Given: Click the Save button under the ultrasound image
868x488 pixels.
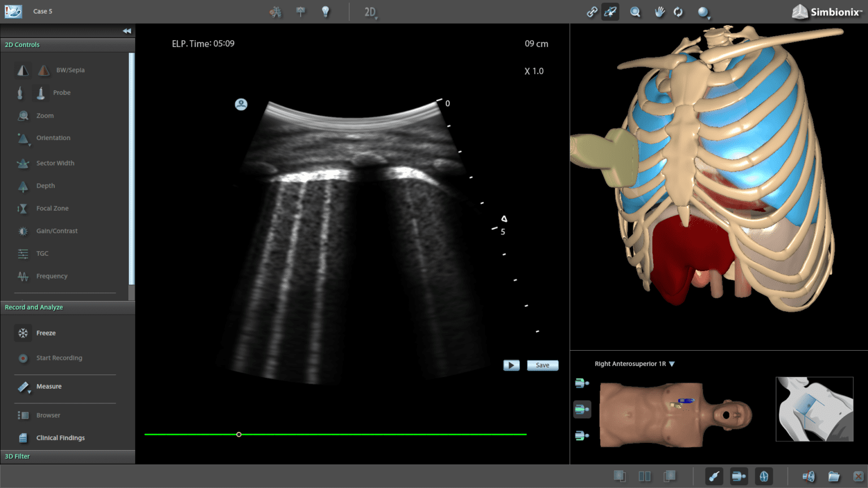Looking at the screenshot, I should [x=542, y=365].
